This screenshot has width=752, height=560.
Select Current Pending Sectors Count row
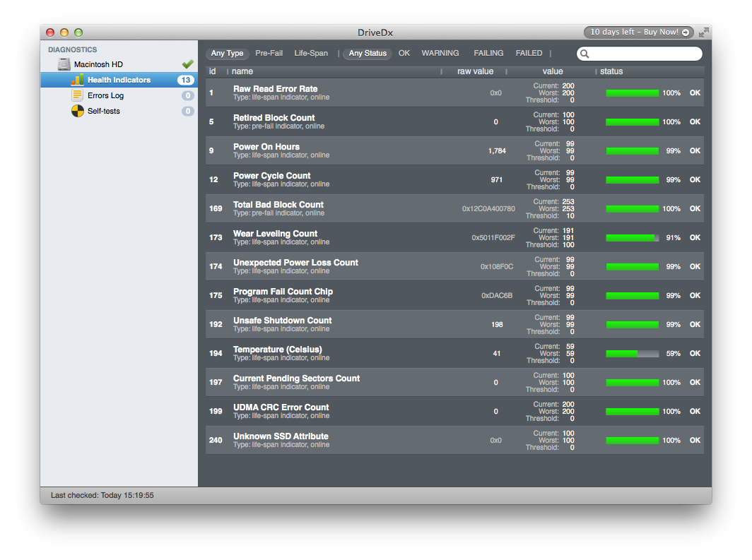[x=454, y=382]
